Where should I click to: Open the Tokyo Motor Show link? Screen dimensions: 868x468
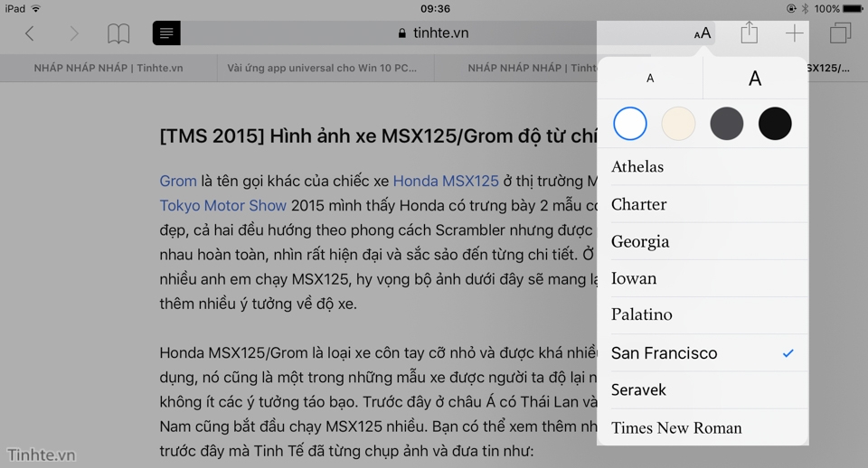pos(222,205)
